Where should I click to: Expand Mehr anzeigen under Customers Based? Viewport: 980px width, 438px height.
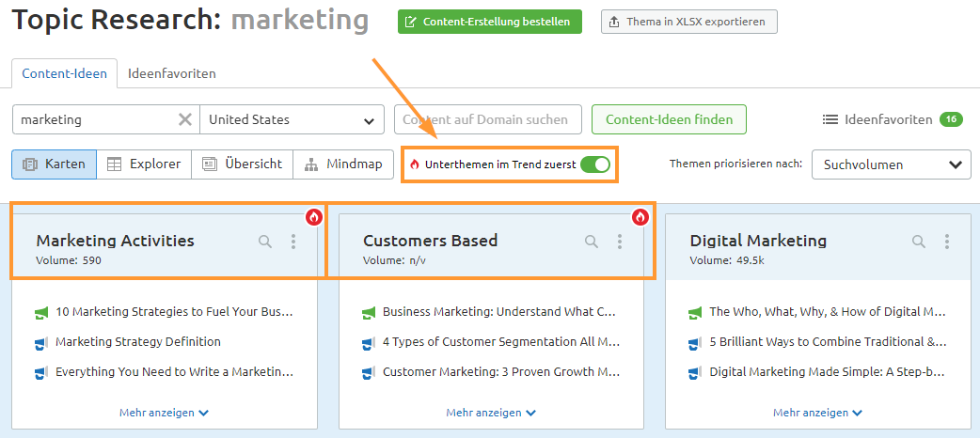coord(491,413)
